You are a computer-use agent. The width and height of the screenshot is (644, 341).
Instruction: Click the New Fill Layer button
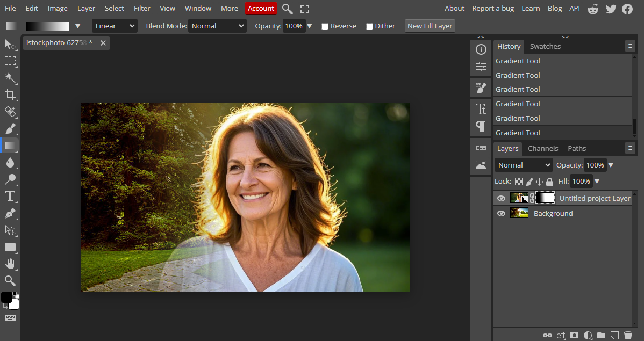430,26
